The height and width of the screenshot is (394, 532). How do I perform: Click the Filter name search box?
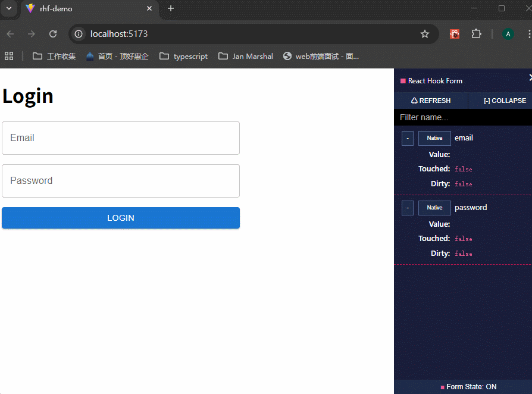462,117
